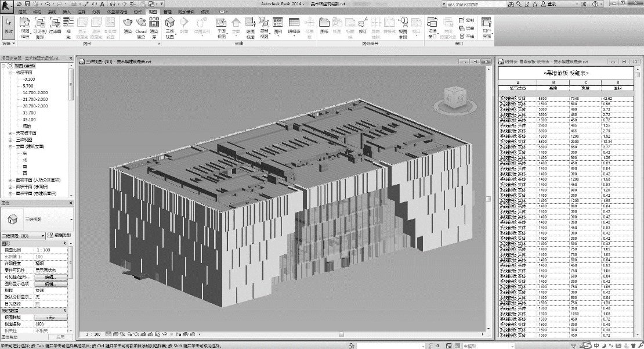Image resolution: width=644 pixels, height=349 pixels.
Task: Click the 登录 sign-in button
Action: click(x=549, y=3)
